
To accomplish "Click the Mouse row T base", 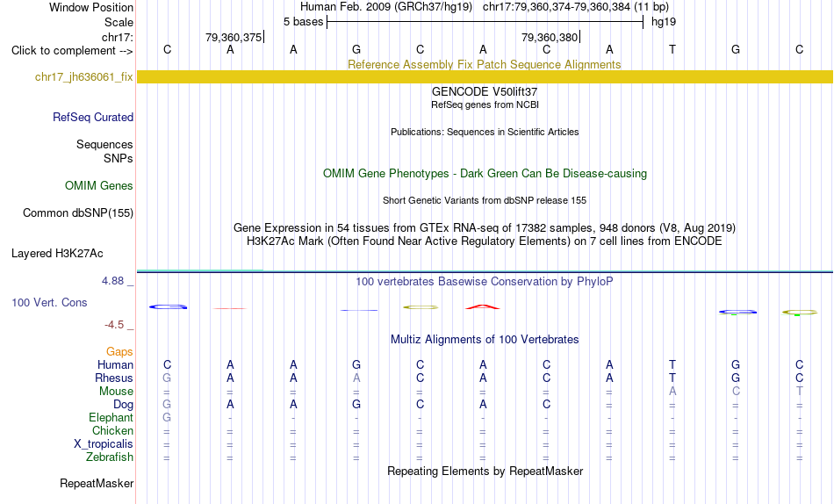I will pyautogui.click(x=800, y=392).
